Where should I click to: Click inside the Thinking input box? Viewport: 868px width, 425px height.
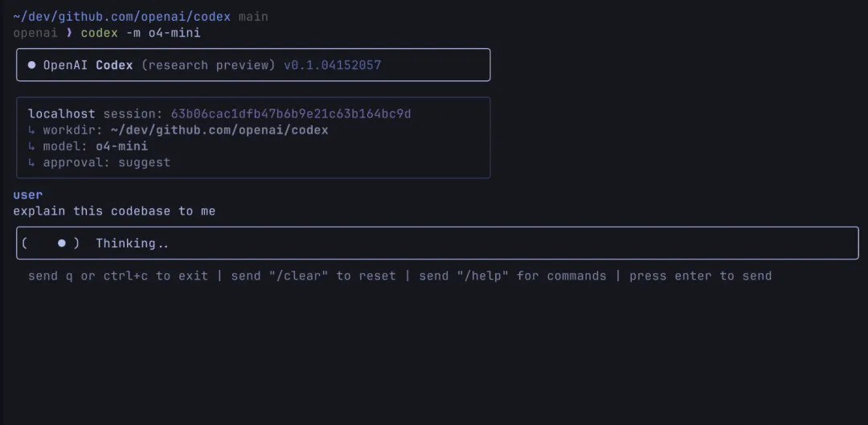pos(437,243)
